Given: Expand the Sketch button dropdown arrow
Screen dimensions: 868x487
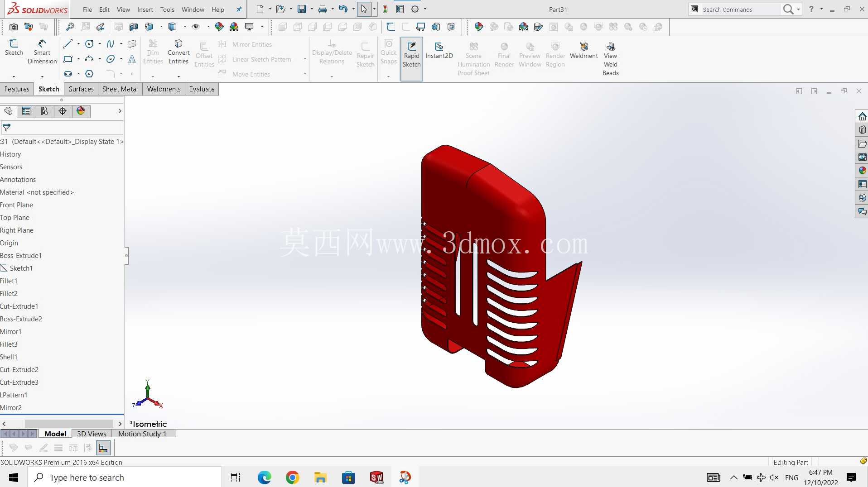Looking at the screenshot, I should pyautogui.click(x=14, y=76).
